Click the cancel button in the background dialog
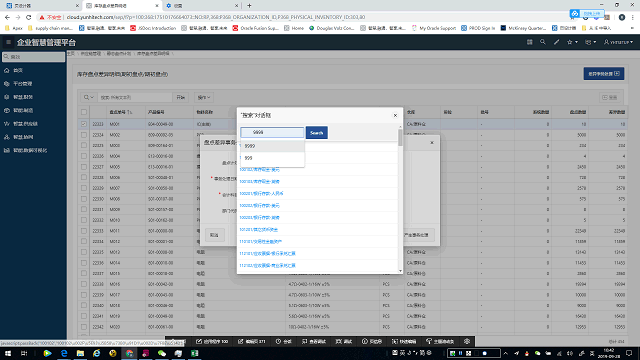The width and height of the screenshot is (640, 360). 214,235
